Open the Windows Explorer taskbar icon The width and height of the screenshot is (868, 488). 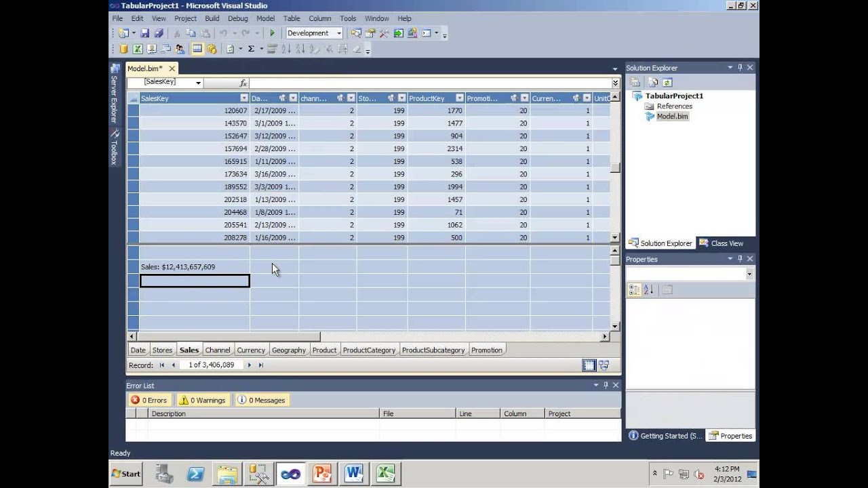(227, 474)
